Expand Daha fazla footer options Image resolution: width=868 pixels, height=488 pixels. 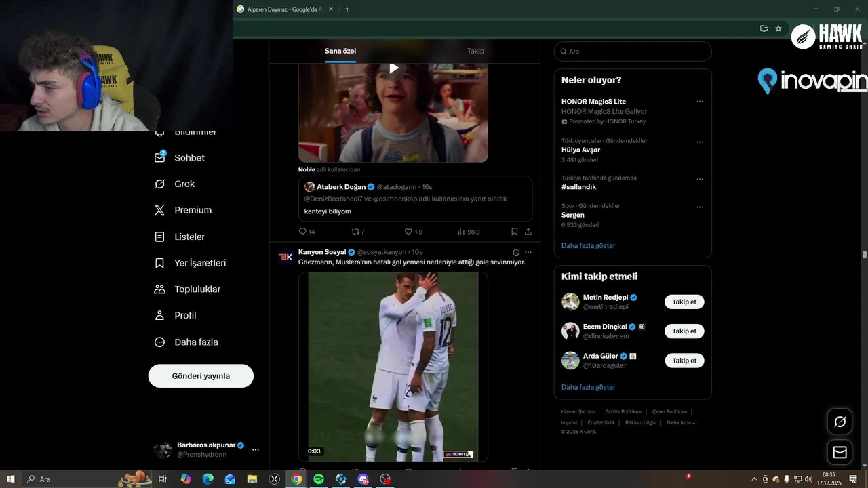(x=682, y=422)
